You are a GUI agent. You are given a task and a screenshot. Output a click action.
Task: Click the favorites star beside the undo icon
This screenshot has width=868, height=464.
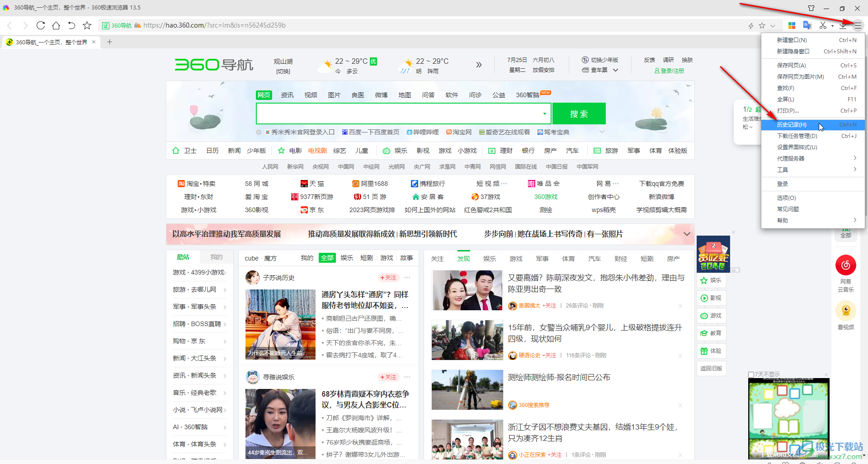click(87, 25)
